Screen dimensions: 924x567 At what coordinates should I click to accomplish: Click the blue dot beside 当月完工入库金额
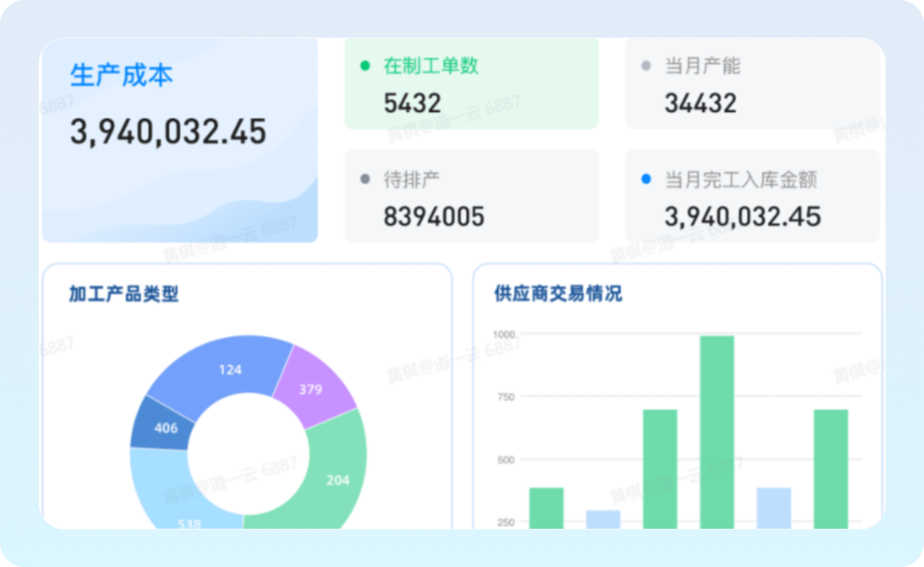point(646,179)
